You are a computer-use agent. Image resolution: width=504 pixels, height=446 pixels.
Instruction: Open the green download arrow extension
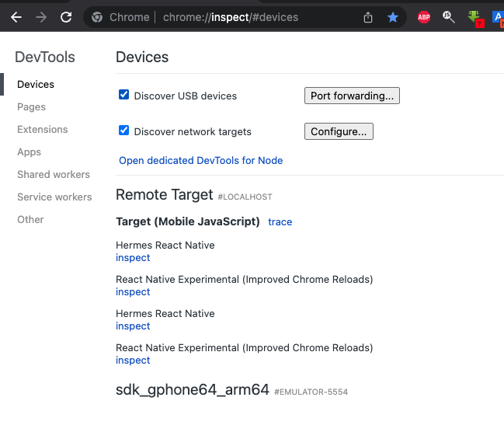pyautogui.click(x=475, y=19)
